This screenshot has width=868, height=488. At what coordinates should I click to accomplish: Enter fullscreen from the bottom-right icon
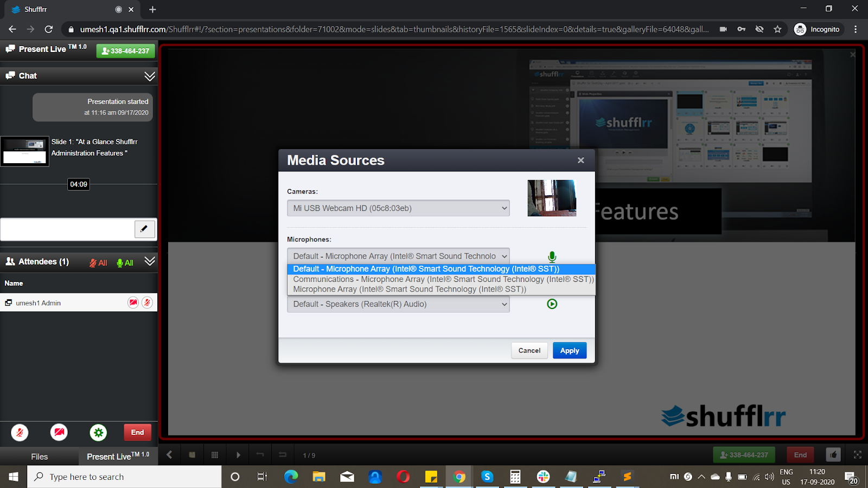tap(857, 455)
